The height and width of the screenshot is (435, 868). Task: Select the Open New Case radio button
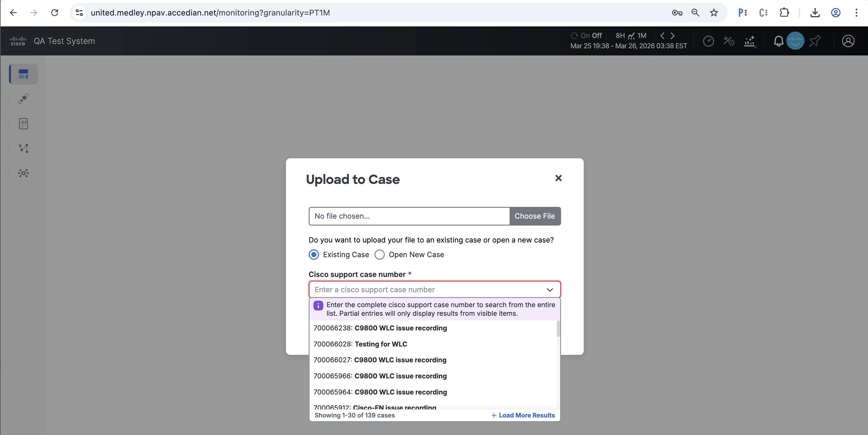point(380,255)
